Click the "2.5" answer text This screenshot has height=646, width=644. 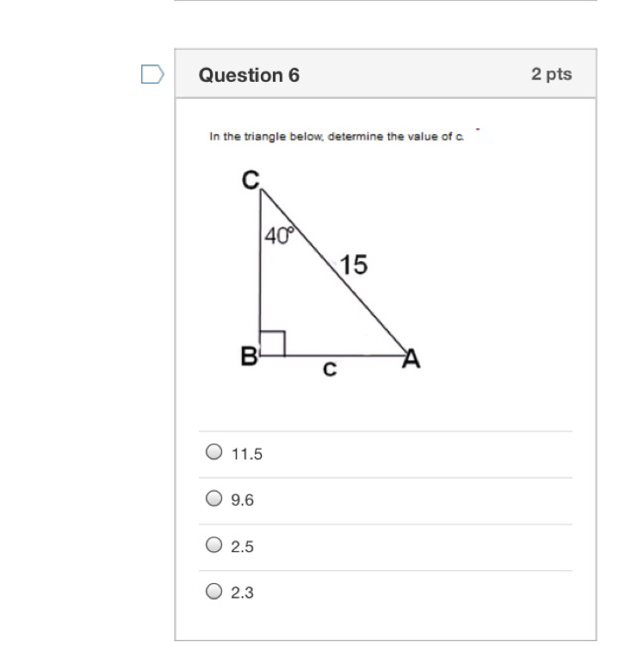pos(243,546)
